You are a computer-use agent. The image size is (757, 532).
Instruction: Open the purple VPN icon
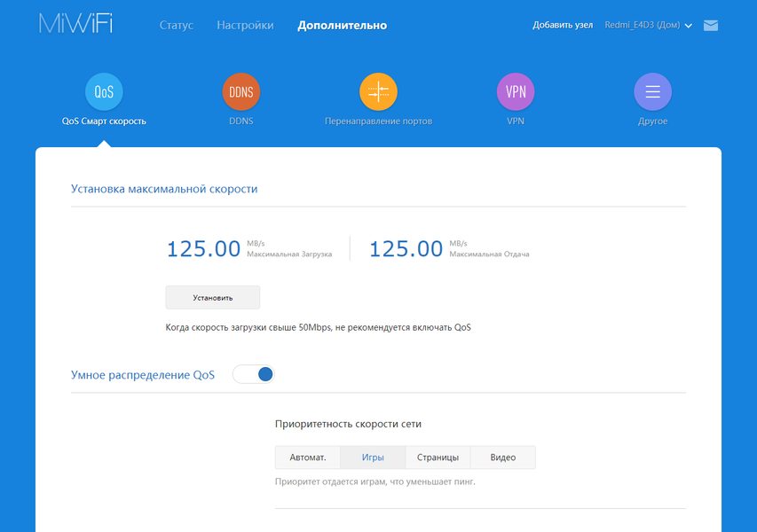tap(515, 91)
